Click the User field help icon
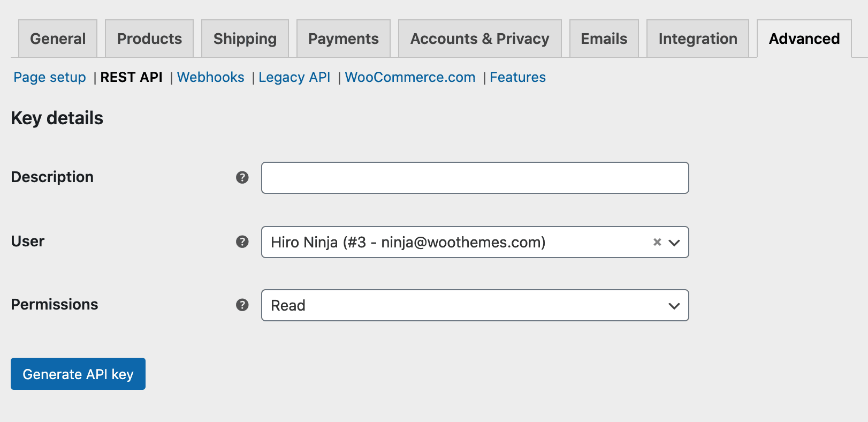 click(x=242, y=242)
